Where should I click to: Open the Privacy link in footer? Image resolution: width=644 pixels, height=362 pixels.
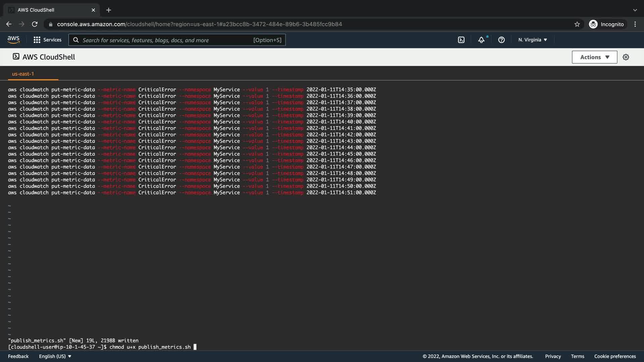[553, 356]
